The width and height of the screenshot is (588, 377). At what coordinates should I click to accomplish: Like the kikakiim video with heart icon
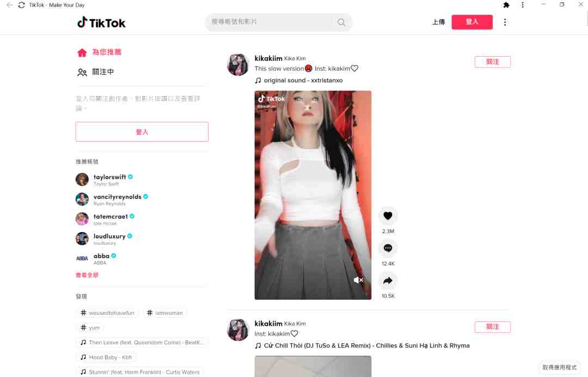[388, 216]
